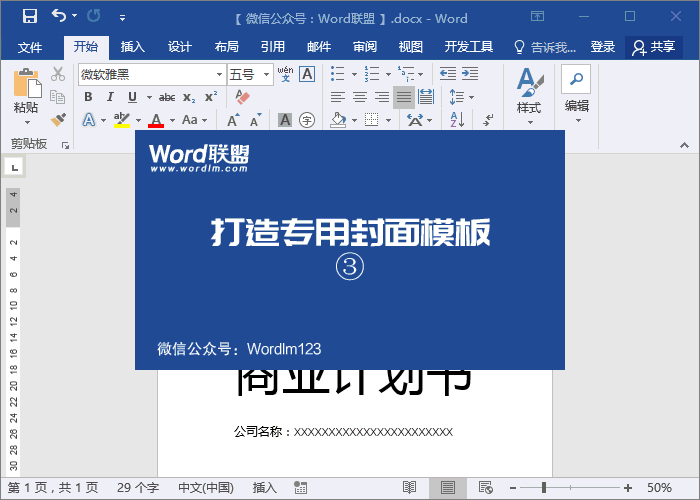This screenshot has height=500, width=700.
Task: Center align the text
Action: click(360, 97)
